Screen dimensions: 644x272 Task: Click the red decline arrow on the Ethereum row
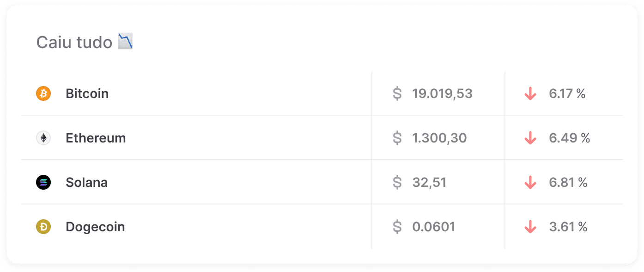pos(530,137)
